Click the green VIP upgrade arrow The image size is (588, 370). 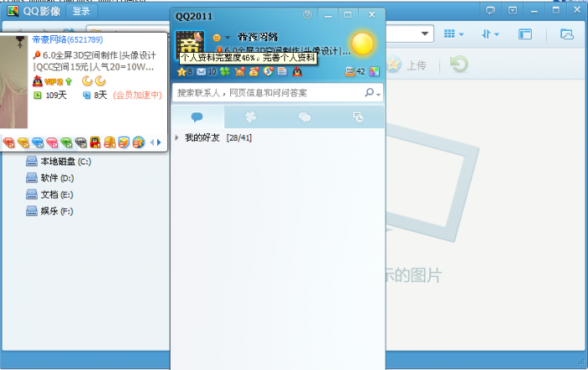click(68, 81)
